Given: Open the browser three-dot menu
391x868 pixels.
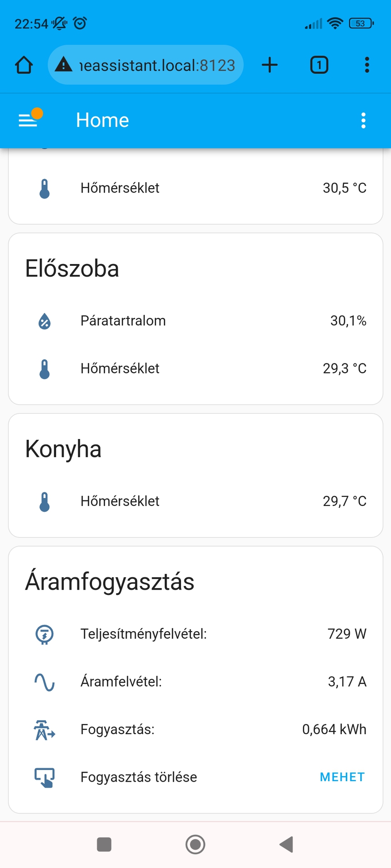Looking at the screenshot, I should [367, 65].
